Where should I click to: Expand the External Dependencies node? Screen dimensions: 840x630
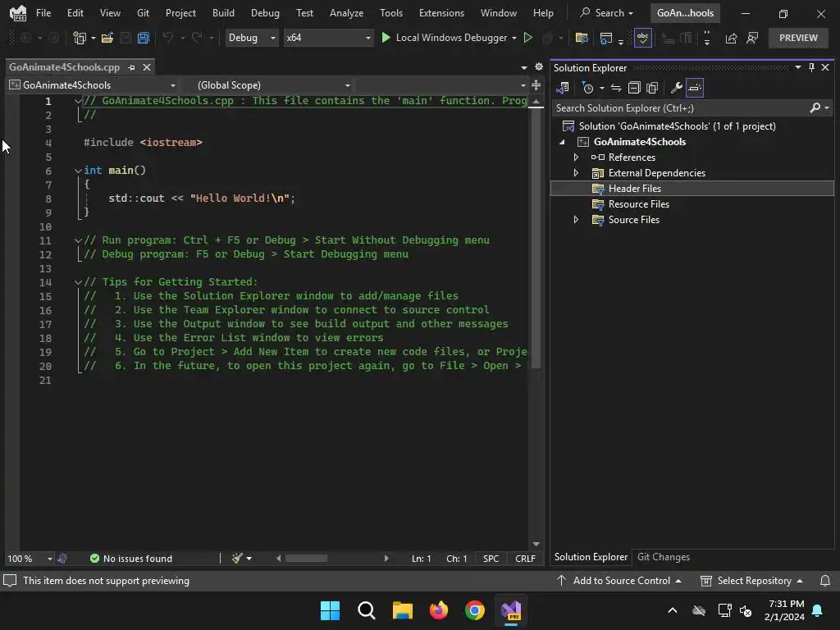(x=576, y=173)
